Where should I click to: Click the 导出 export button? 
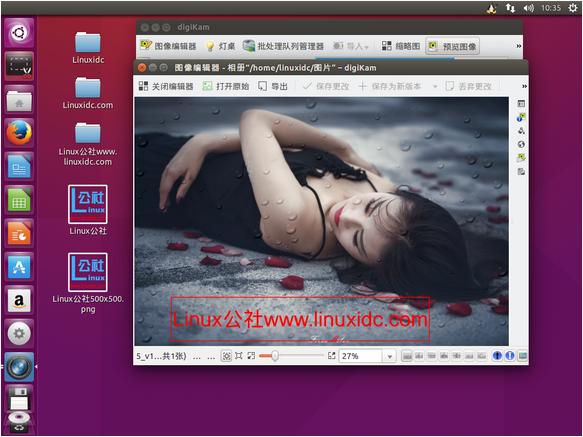point(273,86)
